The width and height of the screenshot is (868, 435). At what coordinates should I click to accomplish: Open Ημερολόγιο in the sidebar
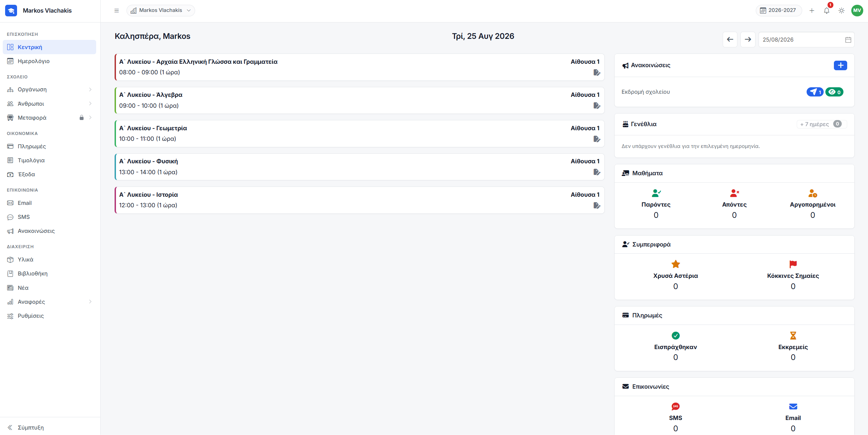coord(49,61)
